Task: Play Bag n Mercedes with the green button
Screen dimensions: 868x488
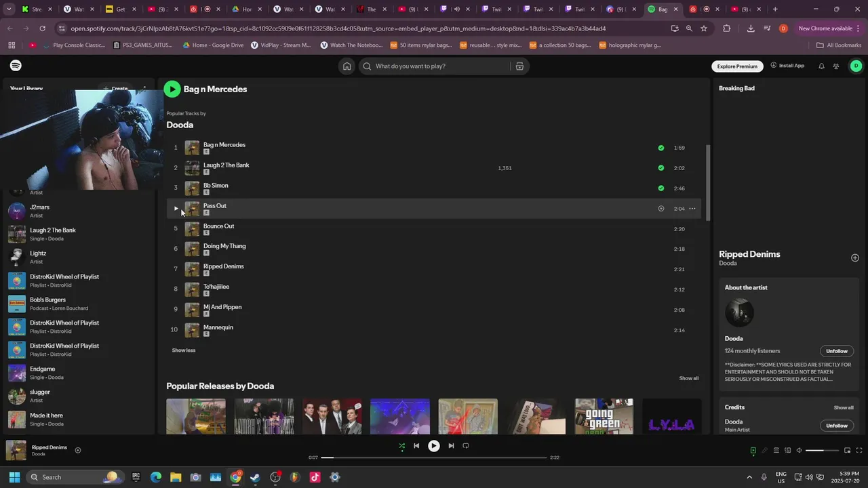Action: click(172, 89)
